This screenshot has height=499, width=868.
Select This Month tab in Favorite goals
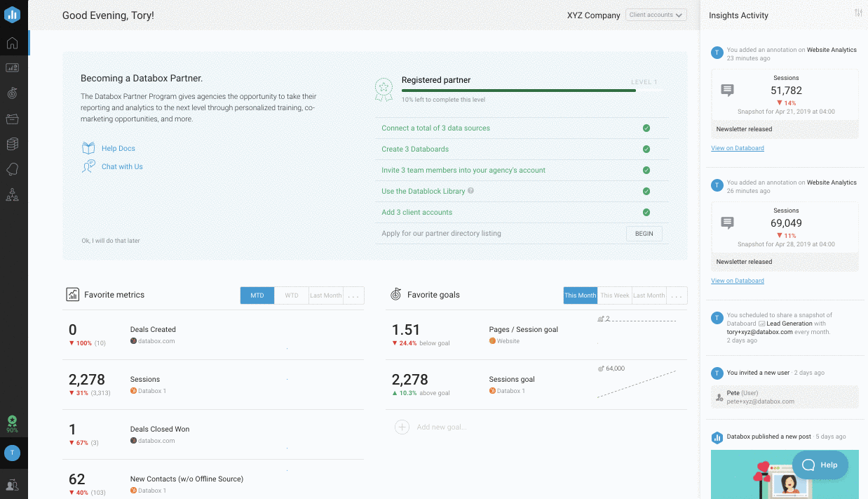(x=581, y=295)
